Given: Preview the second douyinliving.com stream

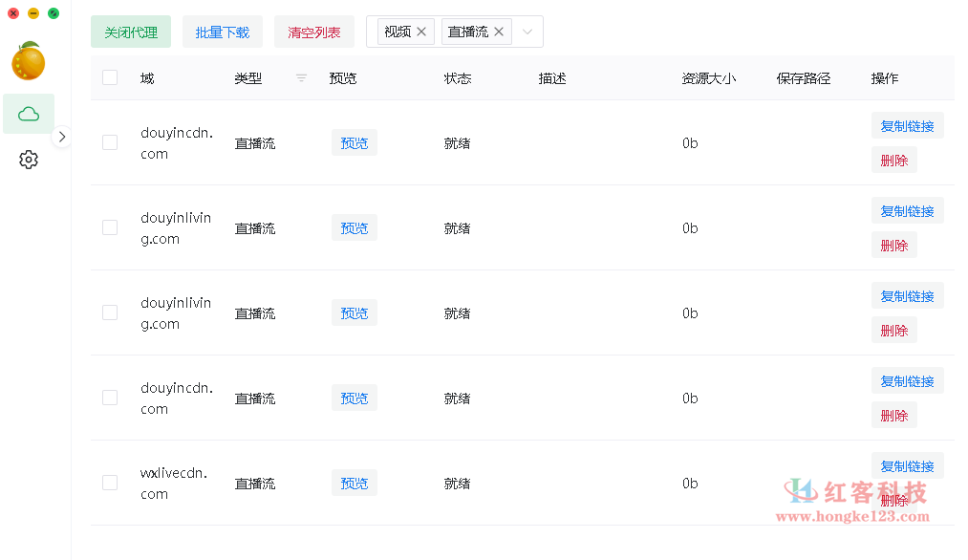Looking at the screenshot, I should pos(355,313).
